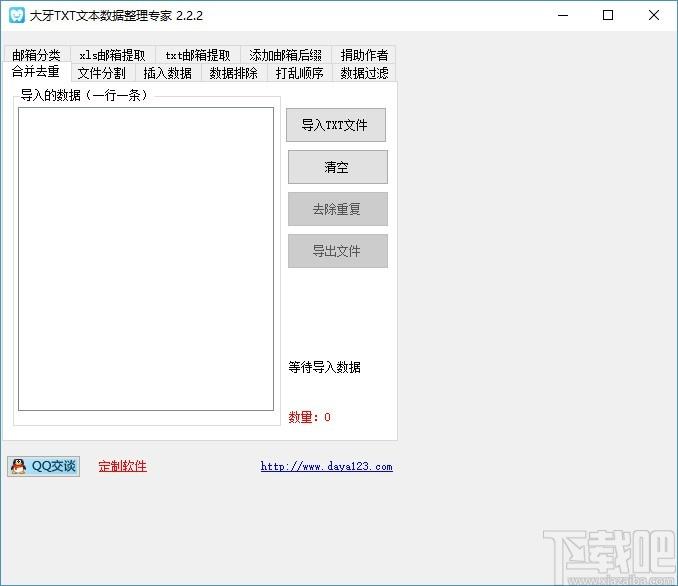This screenshot has height=586, width=678.
Task: Click the 数量: 0 counter text
Action: click(x=310, y=417)
